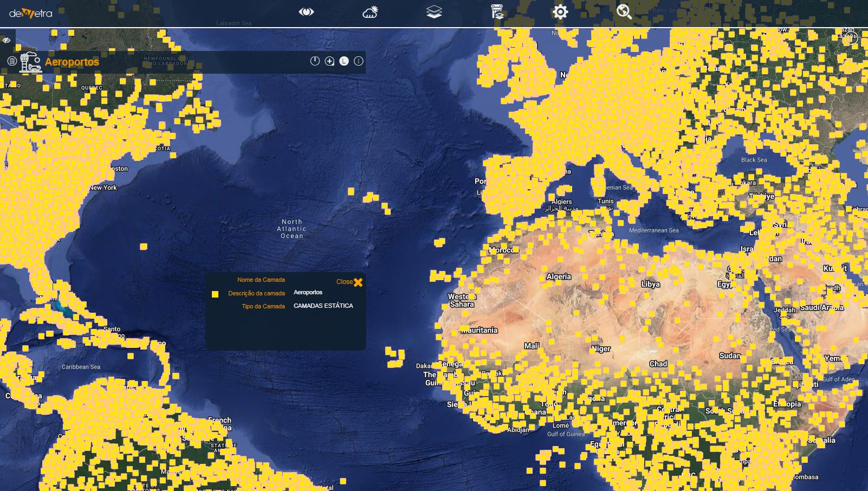The height and width of the screenshot is (491, 868).
Task: Toggle the Aeroportos layer power button
Action: [315, 61]
